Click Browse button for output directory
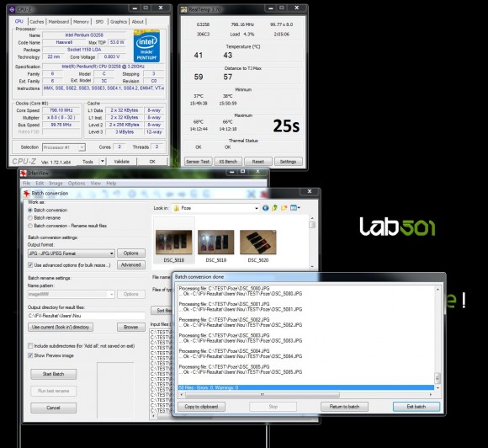The width and height of the screenshot is (488, 448). (x=131, y=327)
